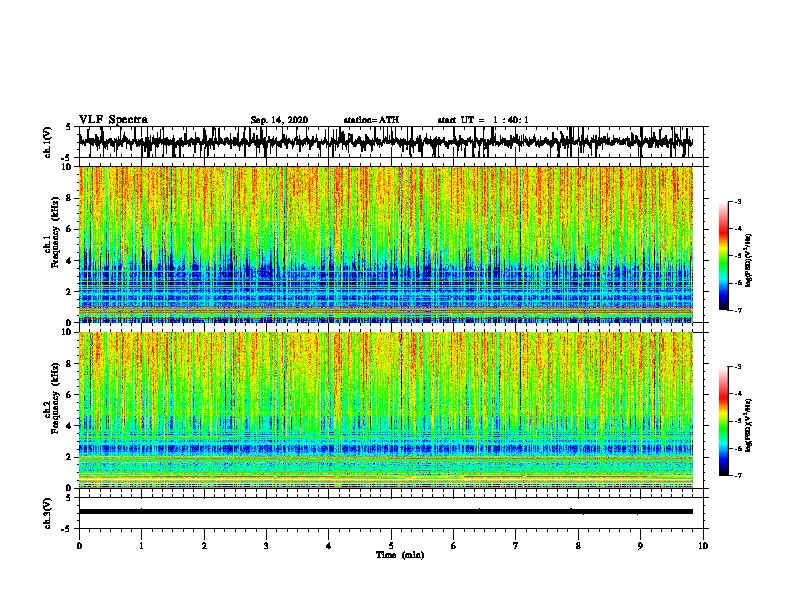Viewport: 792px width, 612px height.
Task: Click the "ch.1(V)" waveform axis label
Action: pyautogui.click(x=47, y=142)
